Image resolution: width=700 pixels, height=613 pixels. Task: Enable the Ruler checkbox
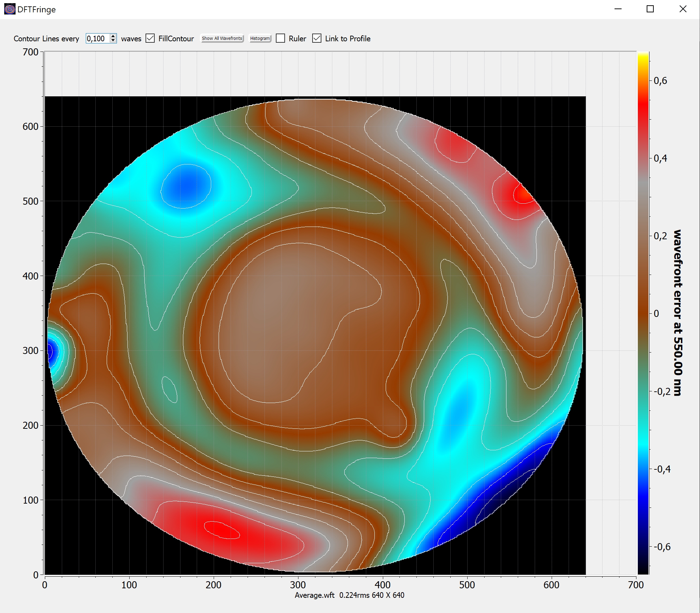(x=280, y=38)
